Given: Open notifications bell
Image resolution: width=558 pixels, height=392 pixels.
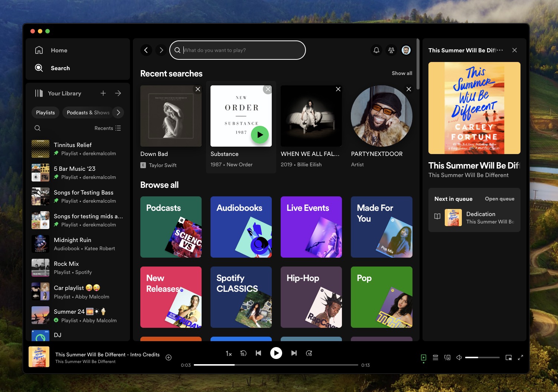Looking at the screenshot, I should [376, 50].
